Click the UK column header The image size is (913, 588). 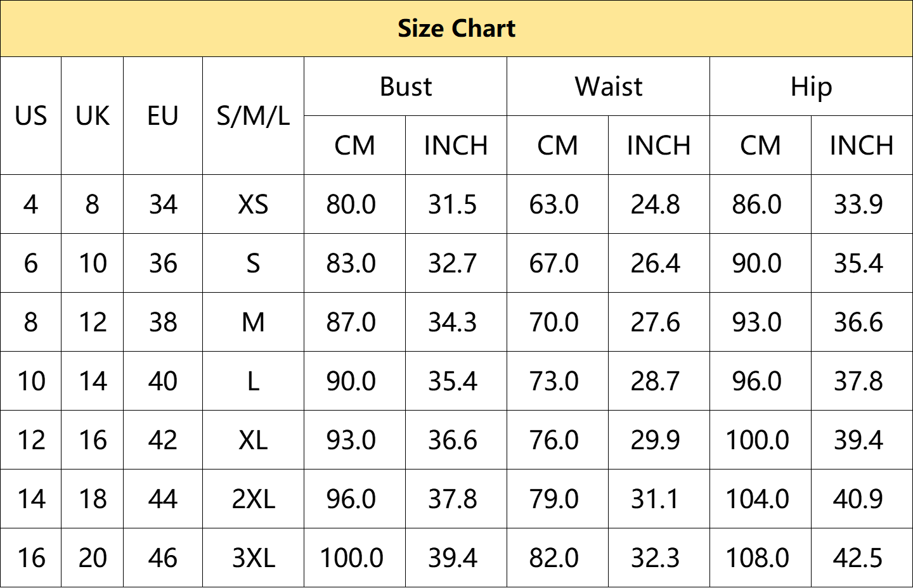(x=93, y=116)
